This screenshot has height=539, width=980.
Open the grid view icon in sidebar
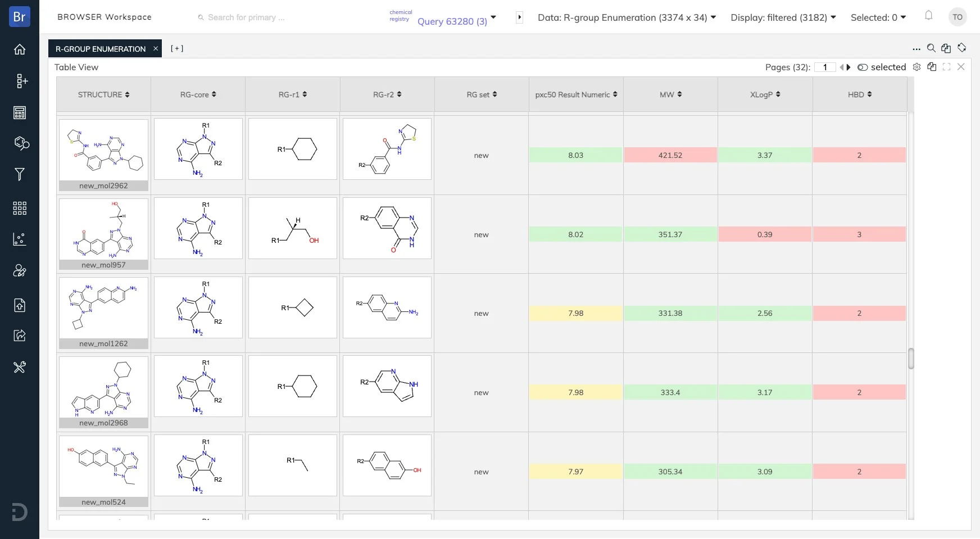pyautogui.click(x=20, y=208)
